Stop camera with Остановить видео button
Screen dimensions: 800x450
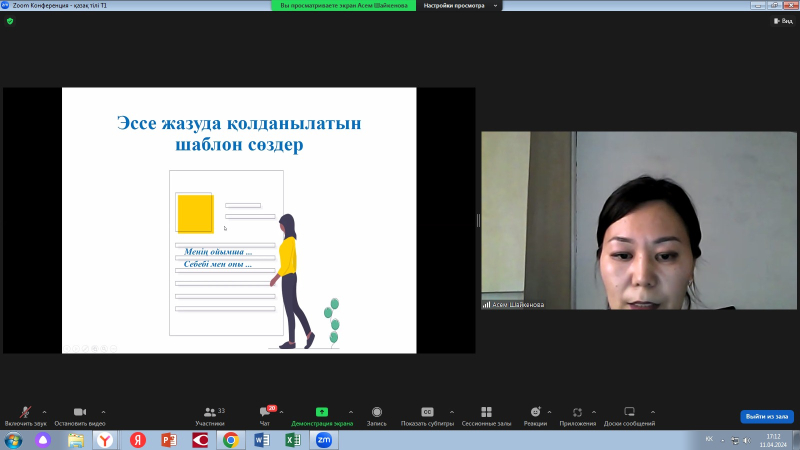click(79, 414)
